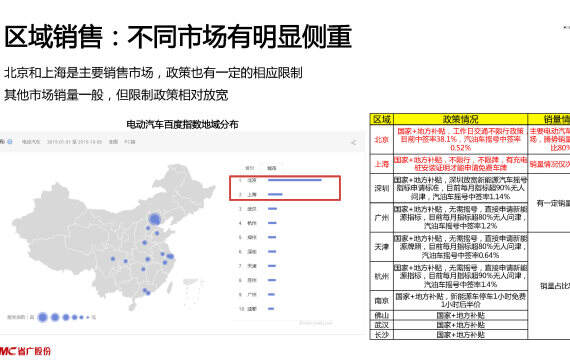Click the westernmost blue bubble on the map

pos(113,259)
